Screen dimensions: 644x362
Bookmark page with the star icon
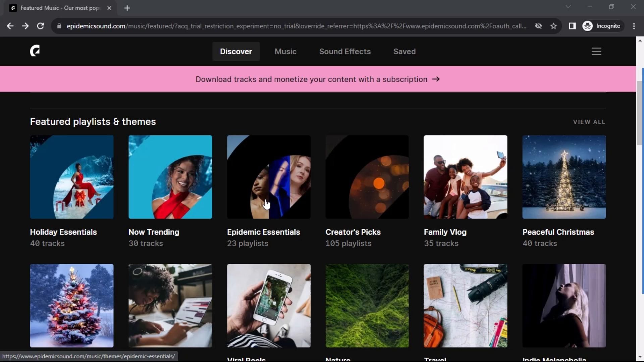click(553, 26)
